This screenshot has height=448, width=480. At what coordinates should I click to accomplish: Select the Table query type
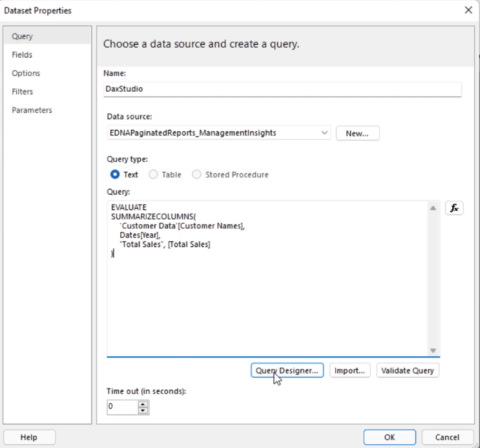click(x=154, y=175)
